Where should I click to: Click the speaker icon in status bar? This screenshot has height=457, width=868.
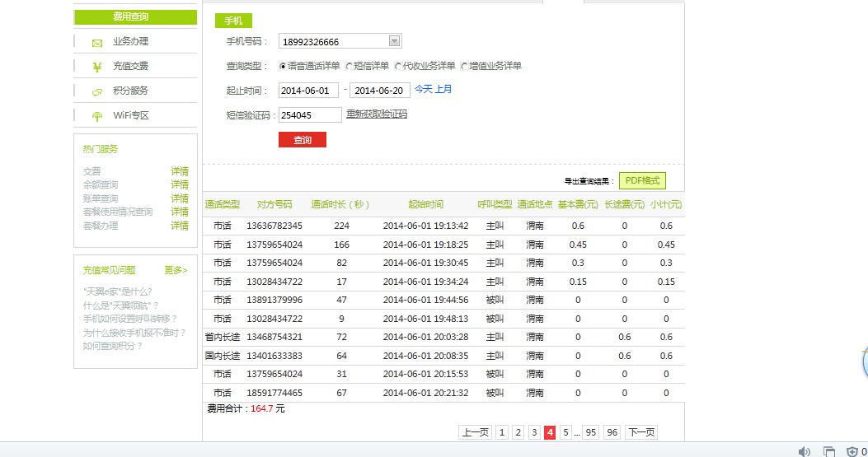click(805, 451)
